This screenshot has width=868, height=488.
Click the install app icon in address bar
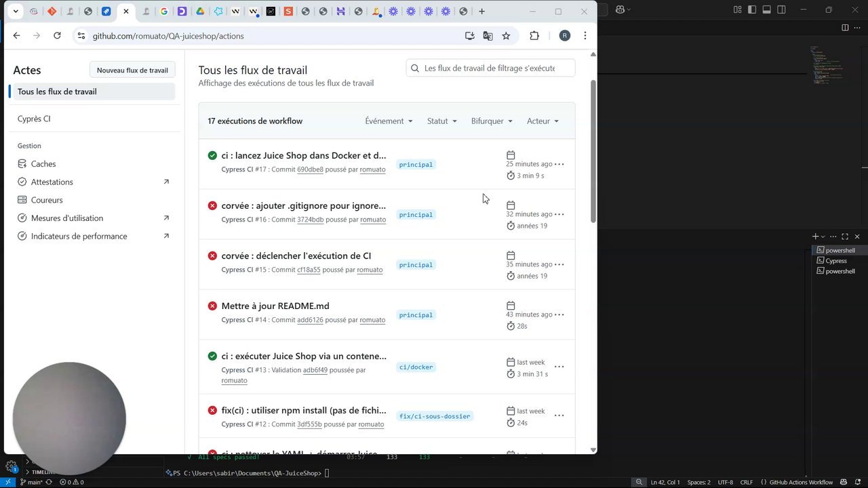(469, 36)
